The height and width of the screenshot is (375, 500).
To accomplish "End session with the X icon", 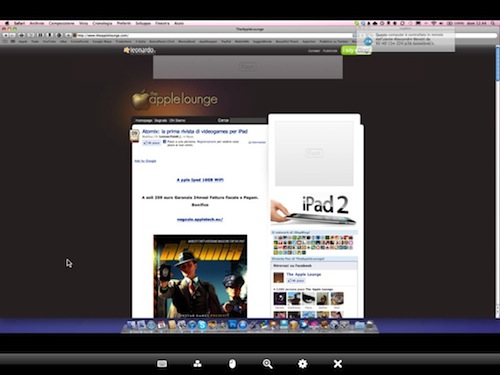I will click(338, 363).
